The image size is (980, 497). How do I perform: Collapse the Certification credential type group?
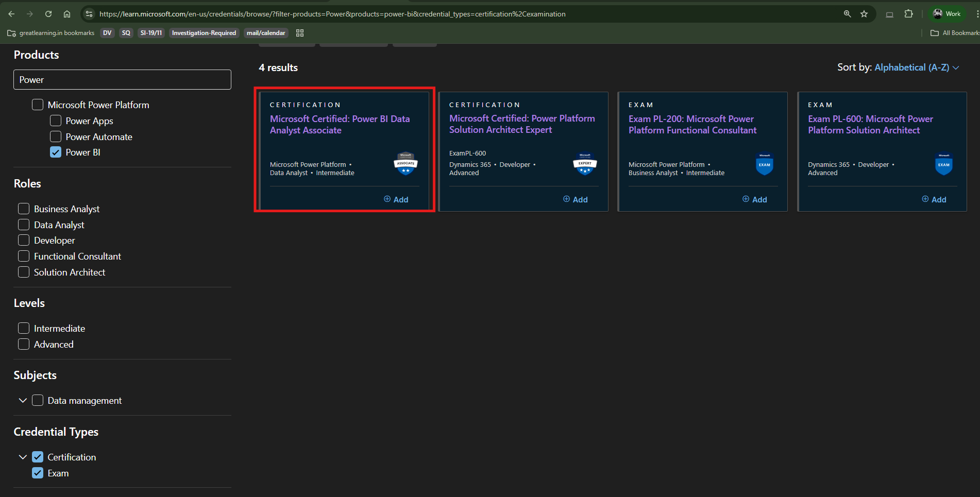point(23,457)
